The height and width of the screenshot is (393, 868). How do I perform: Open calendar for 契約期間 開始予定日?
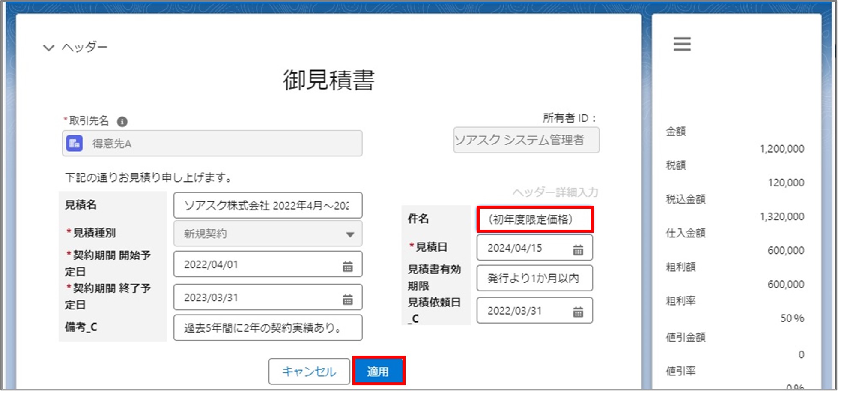point(348,267)
